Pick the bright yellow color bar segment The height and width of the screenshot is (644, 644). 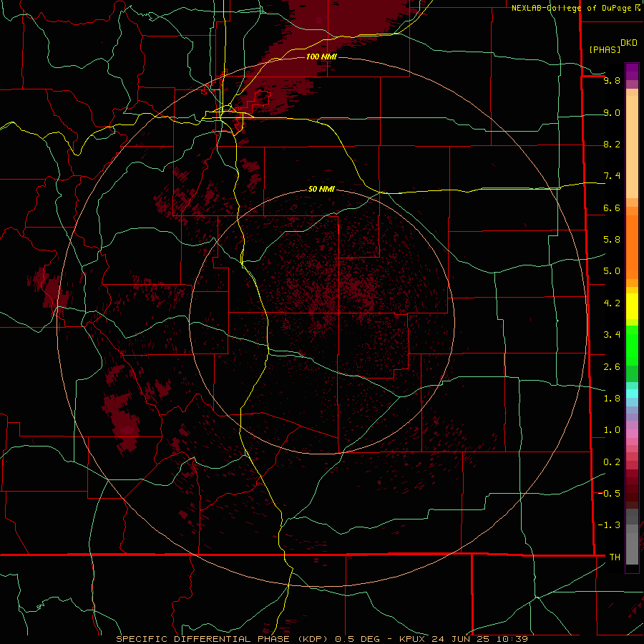pyautogui.click(x=632, y=306)
